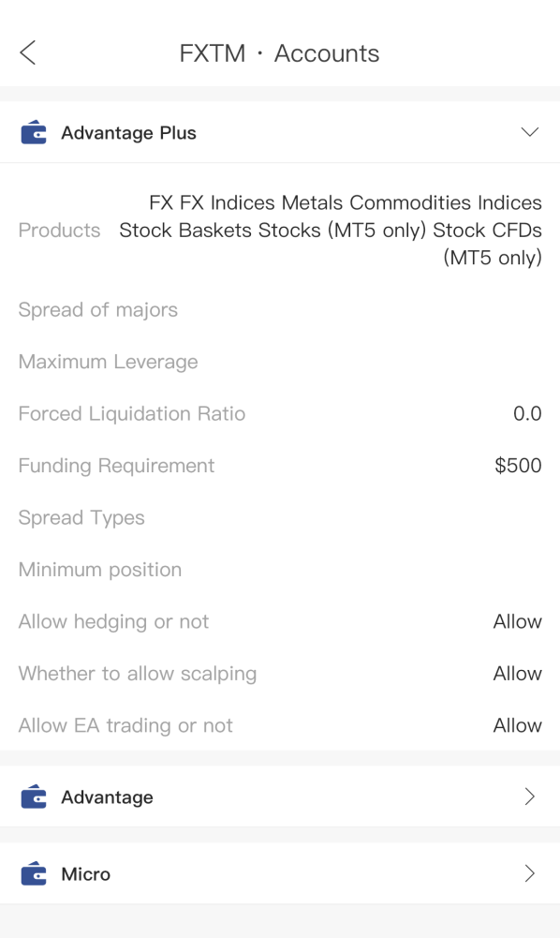Click Allow value for EA trading

pyautogui.click(x=518, y=725)
